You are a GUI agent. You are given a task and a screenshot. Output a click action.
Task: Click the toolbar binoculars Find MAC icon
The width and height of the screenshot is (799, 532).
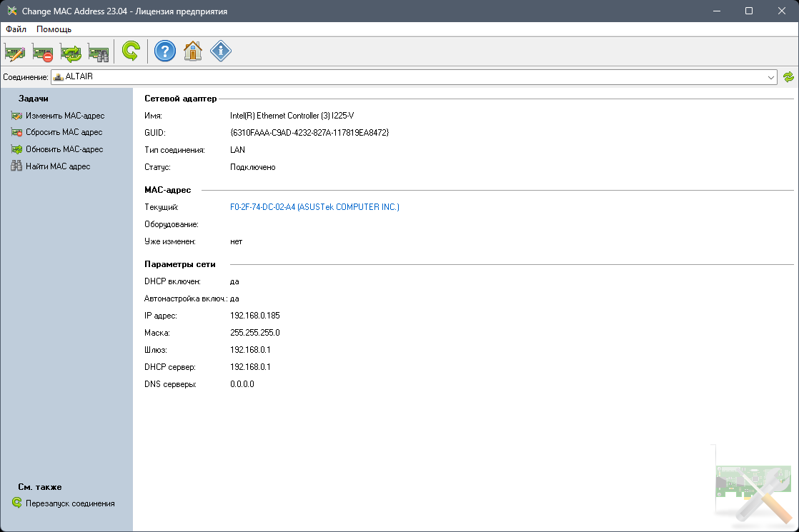98,52
